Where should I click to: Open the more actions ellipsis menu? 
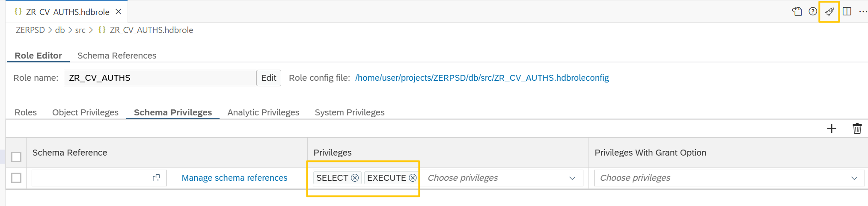pyautogui.click(x=863, y=12)
